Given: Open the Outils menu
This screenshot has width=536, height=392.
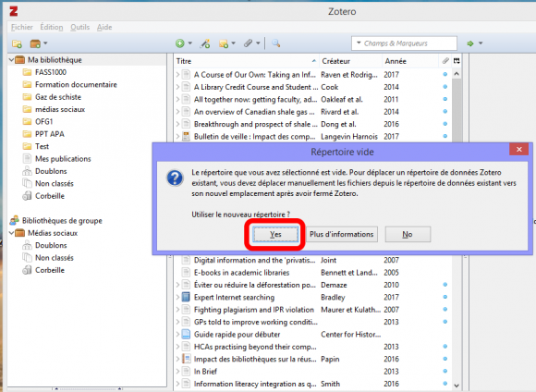Looking at the screenshot, I should point(80,27).
